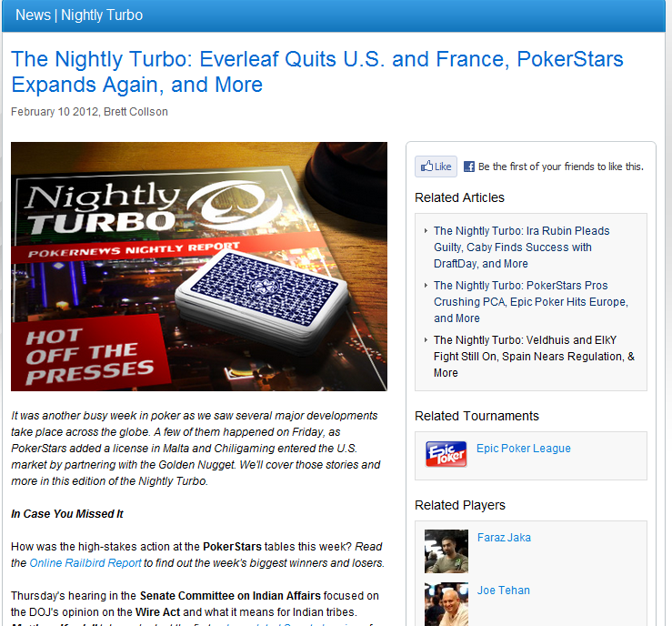Image resolution: width=672 pixels, height=626 pixels.
Task: View Faraz Jaka's player profile link
Action: 504,537
